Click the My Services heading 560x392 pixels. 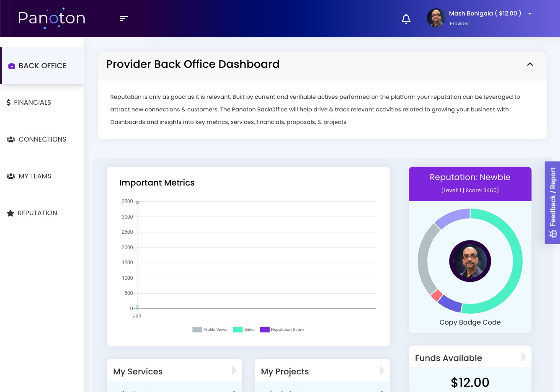138,371
